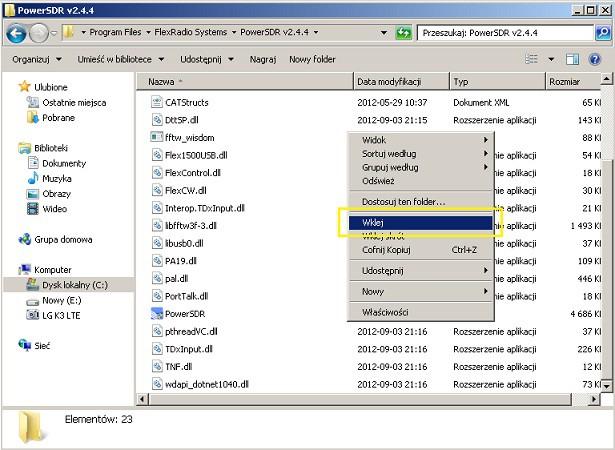Expand arrow after PowerSDR v2.4.4 in path
Viewport: 615px width, 450px height.
(x=316, y=33)
